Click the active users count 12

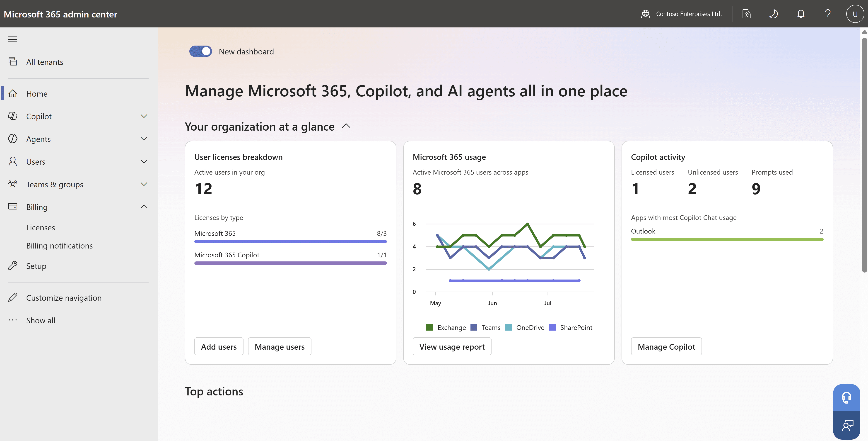(203, 189)
